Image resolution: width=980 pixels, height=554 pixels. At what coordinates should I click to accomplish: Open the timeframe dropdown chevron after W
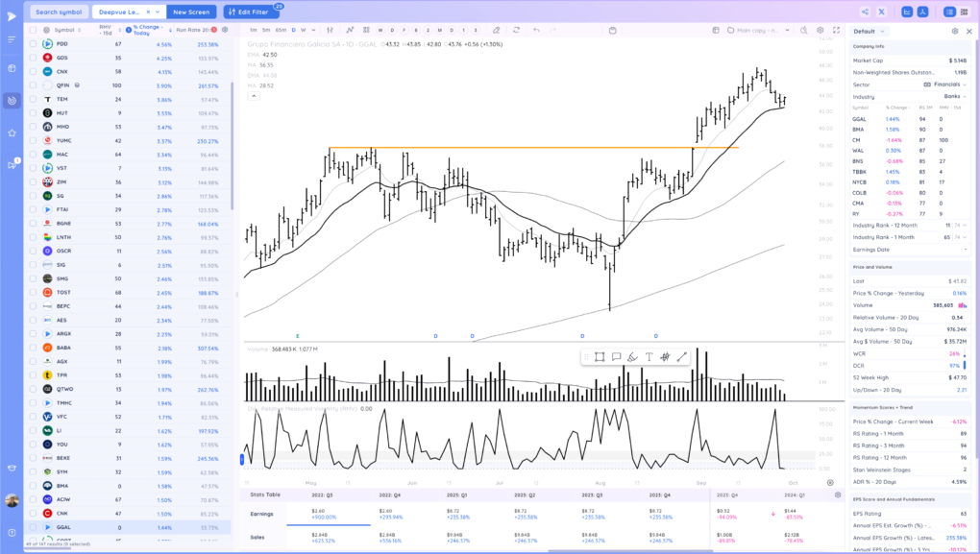pyautogui.click(x=313, y=30)
